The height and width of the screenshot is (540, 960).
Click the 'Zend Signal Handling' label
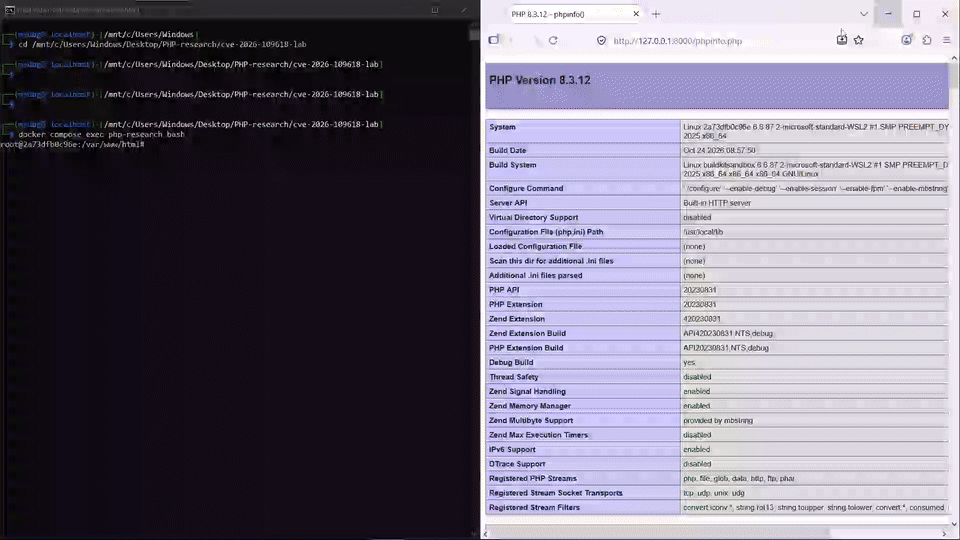point(527,391)
